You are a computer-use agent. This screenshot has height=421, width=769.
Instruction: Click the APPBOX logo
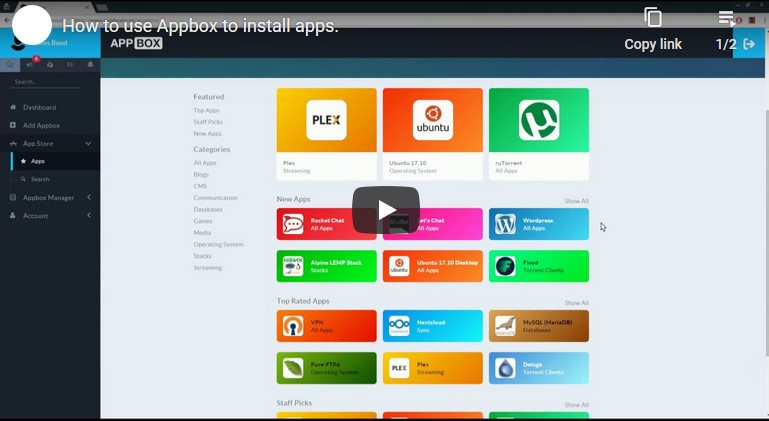coord(136,43)
